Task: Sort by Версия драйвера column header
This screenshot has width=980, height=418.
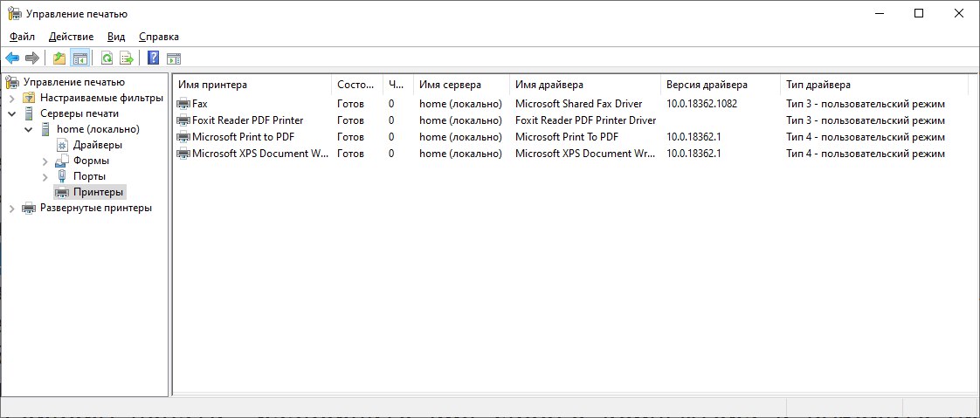Action: pyautogui.click(x=721, y=85)
